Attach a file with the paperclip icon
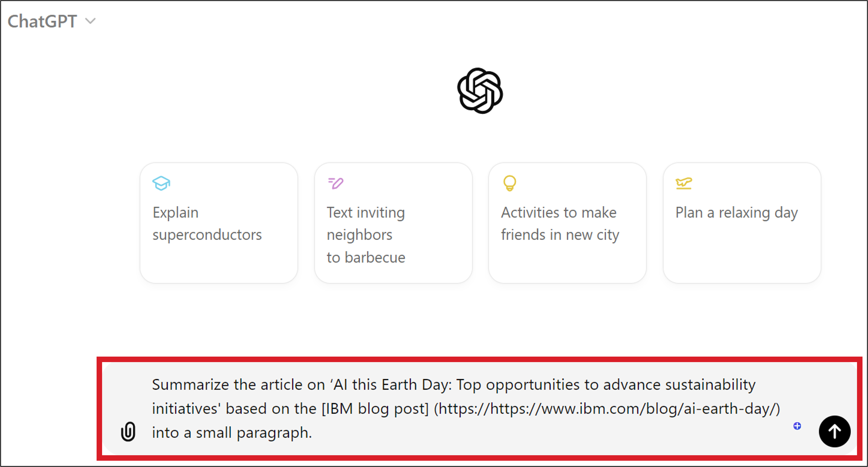The height and width of the screenshot is (467, 868). [x=128, y=431]
